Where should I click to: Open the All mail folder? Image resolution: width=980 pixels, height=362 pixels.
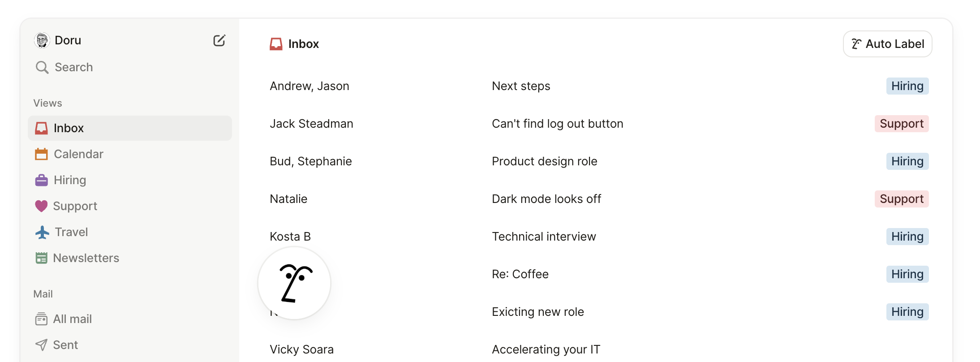[72, 319]
